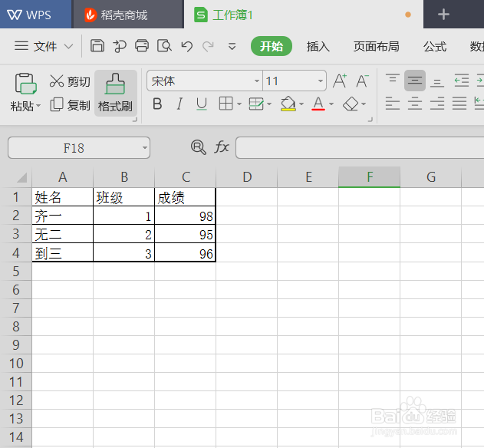484x448 pixels.
Task: Redo the last undone action
Action: click(208, 46)
